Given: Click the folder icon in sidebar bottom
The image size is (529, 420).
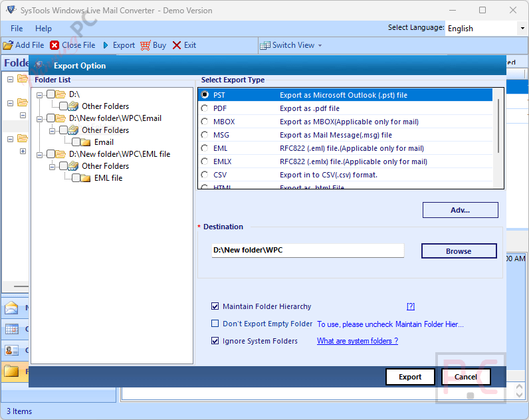Looking at the screenshot, I should point(11,371).
